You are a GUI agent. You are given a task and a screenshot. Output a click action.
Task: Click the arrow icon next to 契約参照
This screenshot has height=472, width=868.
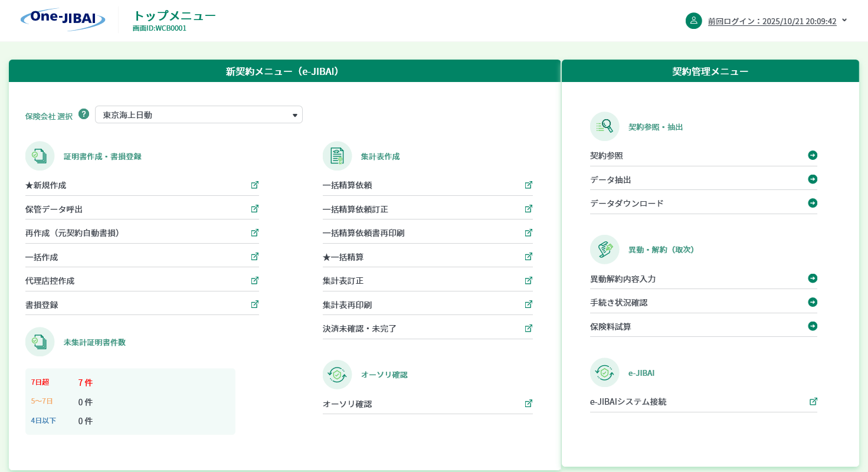pos(813,155)
